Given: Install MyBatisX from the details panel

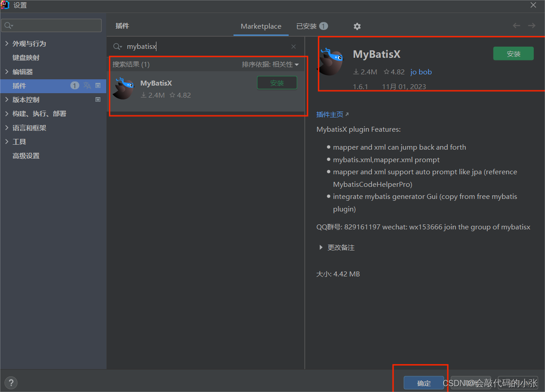Looking at the screenshot, I should 514,54.
